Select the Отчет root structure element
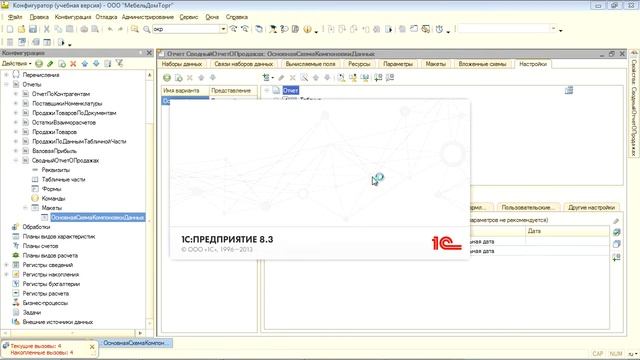The image size is (640, 360). coord(291,90)
